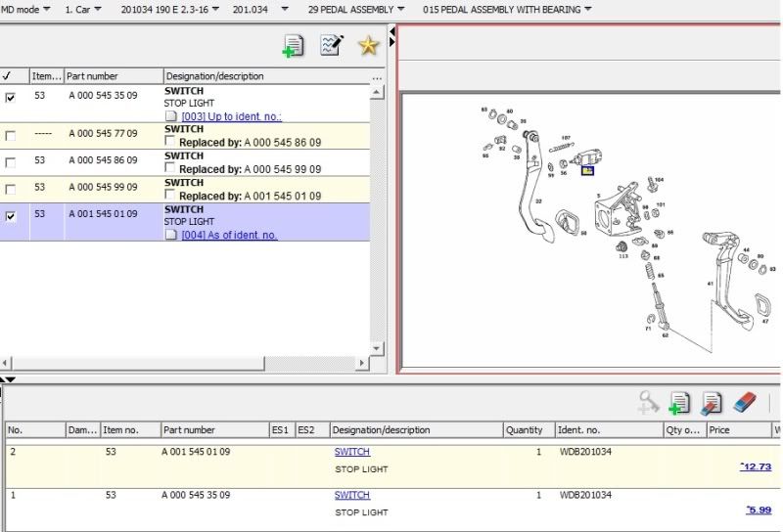Click the add-to-list document icon with green plus
This screenshot has height=532, width=783.
point(293,46)
